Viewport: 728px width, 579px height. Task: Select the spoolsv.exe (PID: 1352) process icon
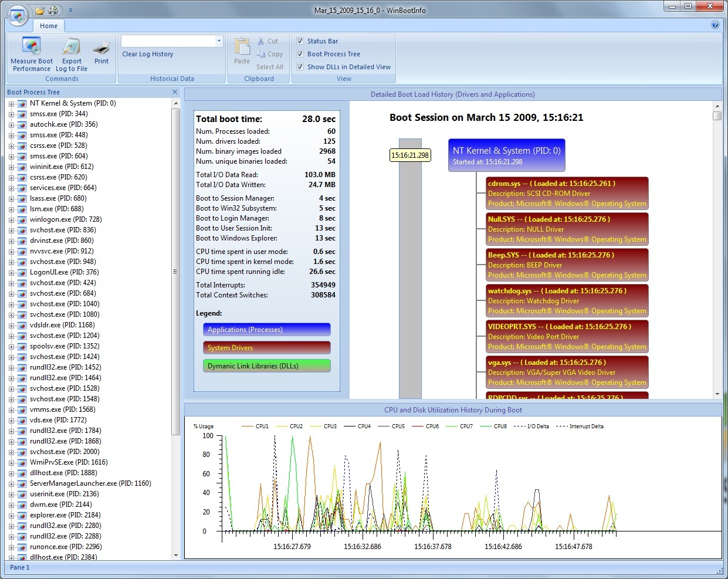pos(22,347)
